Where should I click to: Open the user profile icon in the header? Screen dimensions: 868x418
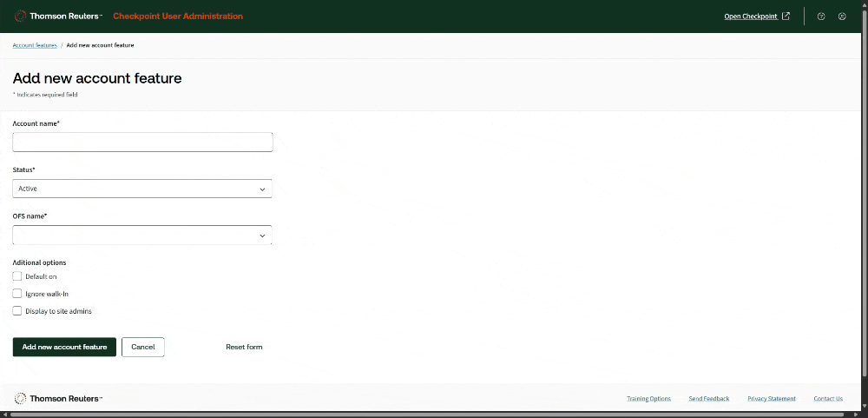843,16
